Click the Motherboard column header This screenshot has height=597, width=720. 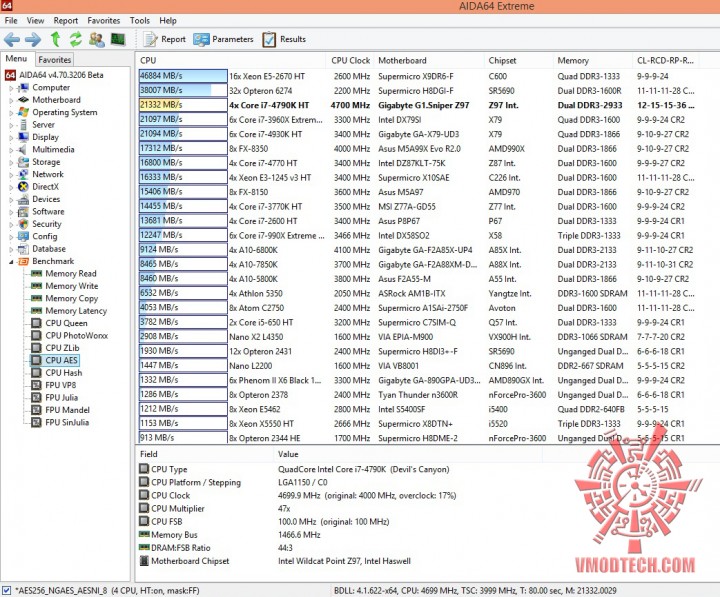(429, 61)
